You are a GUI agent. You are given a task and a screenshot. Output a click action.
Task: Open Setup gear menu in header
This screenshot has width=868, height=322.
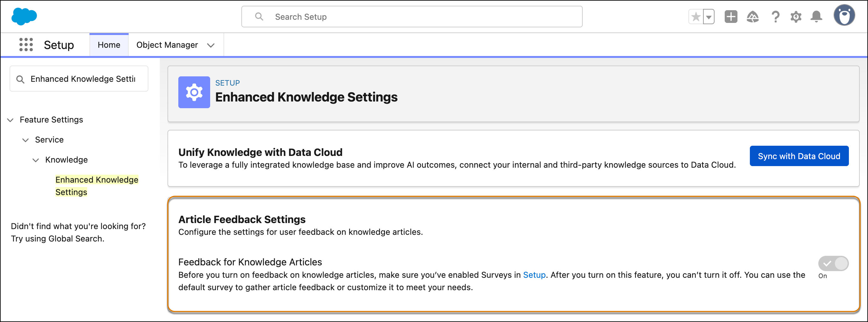796,17
